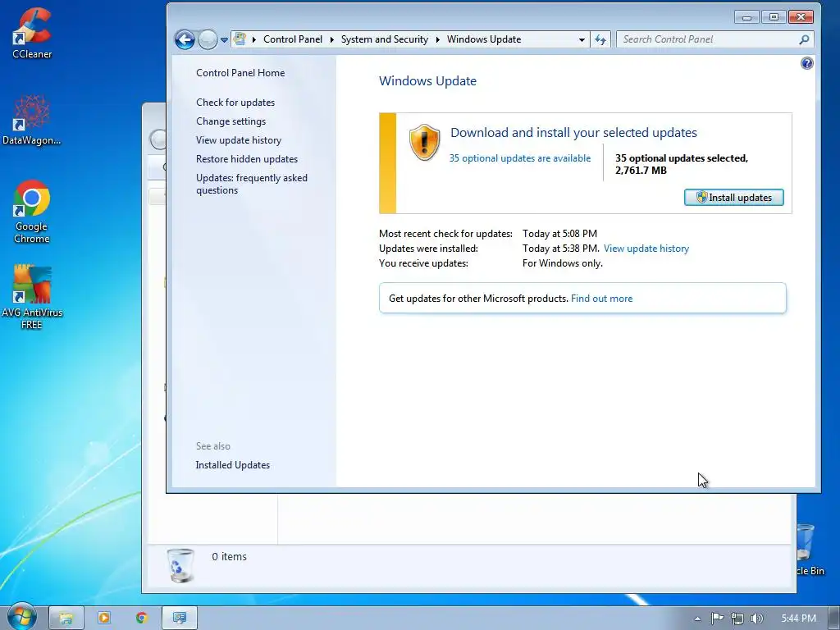Select Windows Update breadcrumb item
This screenshot has width=840, height=630.
(484, 39)
